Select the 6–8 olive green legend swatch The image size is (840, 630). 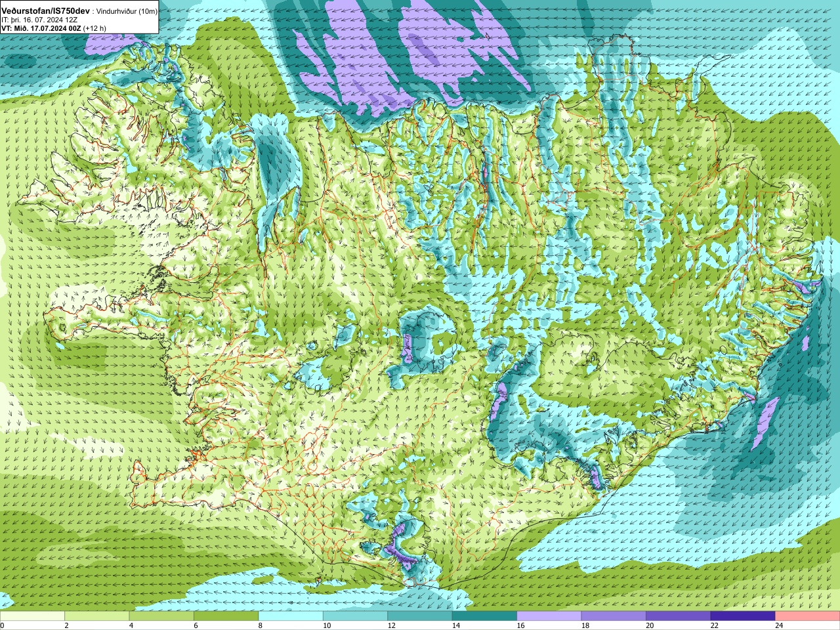226,616
